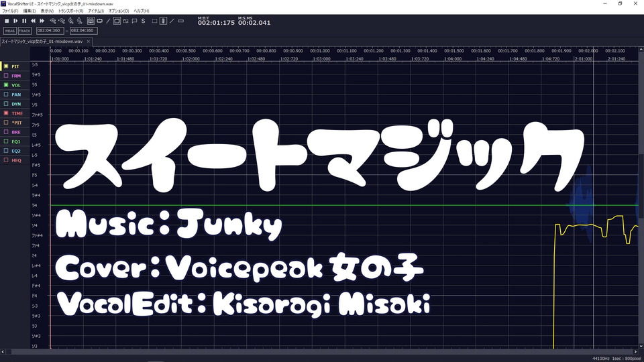Click the vertical scrollbar up arrow
The height and width of the screenshot is (362, 644).
641,49
